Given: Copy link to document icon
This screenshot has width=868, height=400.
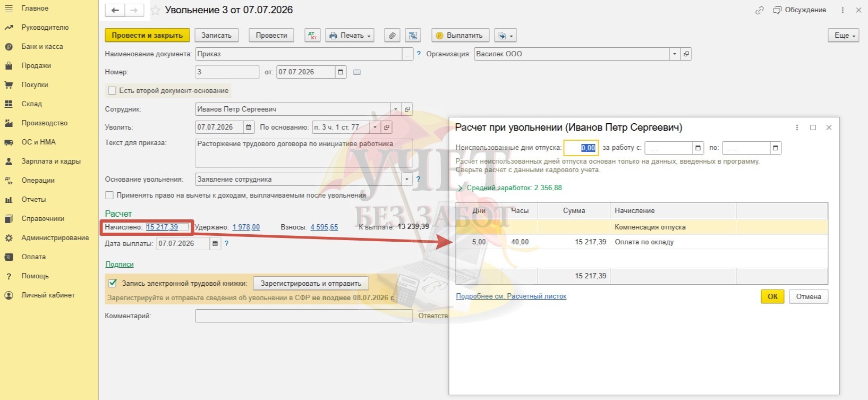Looking at the screenshot, I should click(x=760, y=10).
